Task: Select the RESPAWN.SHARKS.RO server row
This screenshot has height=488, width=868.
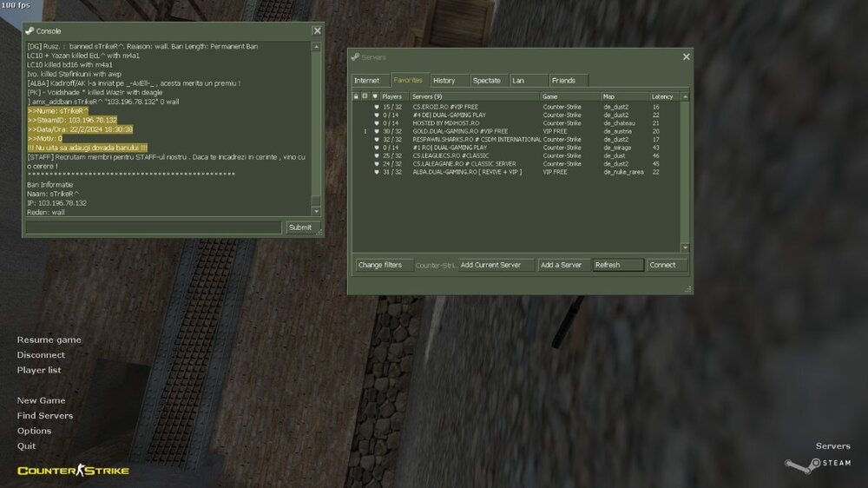Action: (477, 139)
